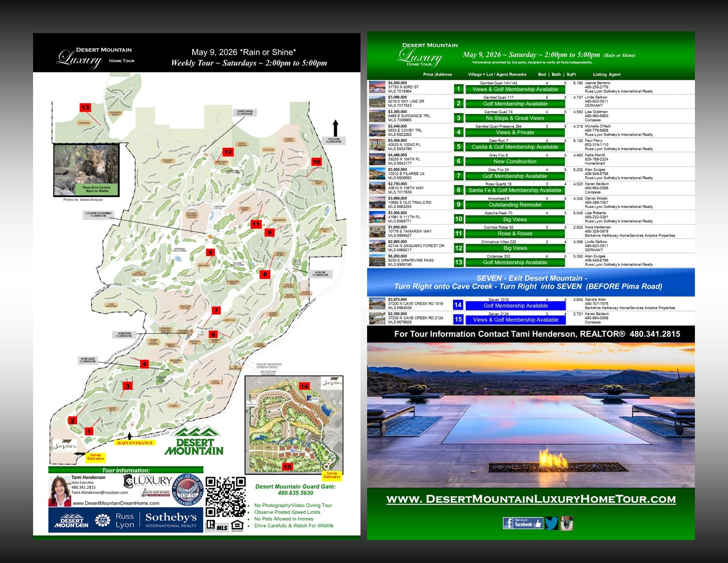Click the sunset infinity pool photo

(x=531, y=415)
